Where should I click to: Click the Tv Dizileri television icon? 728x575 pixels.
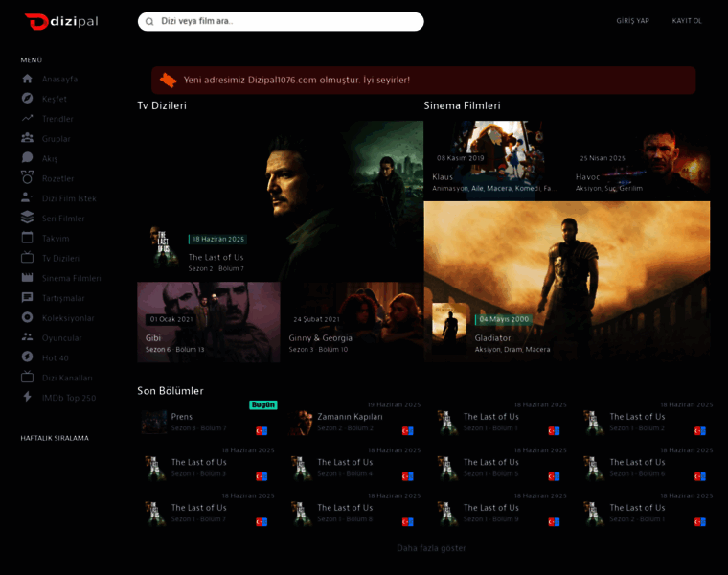pyautogui.click(x=28, y=257)
